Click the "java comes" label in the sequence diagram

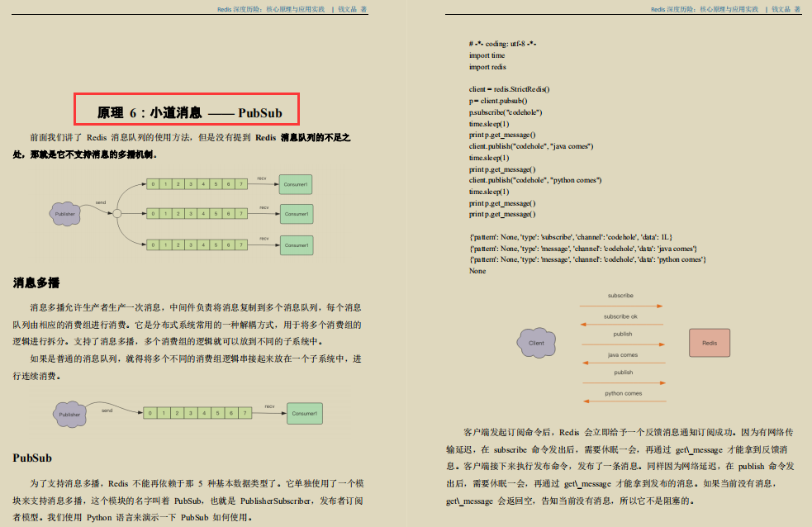click(x=623, y=355)
